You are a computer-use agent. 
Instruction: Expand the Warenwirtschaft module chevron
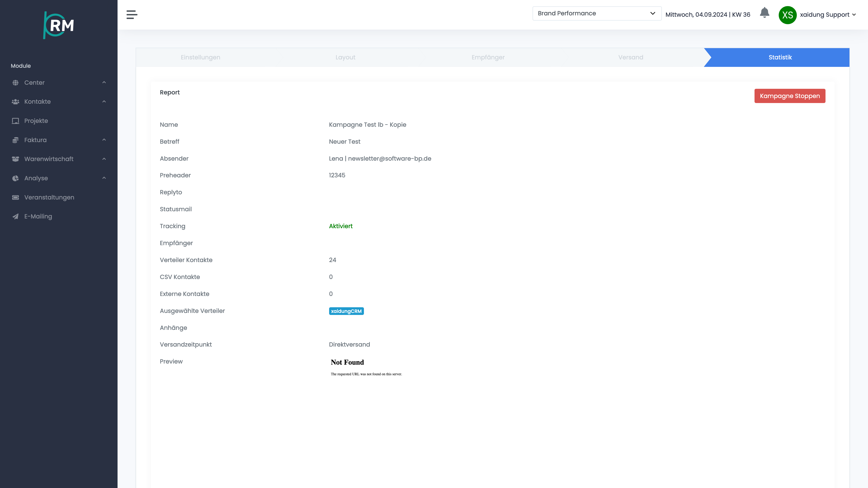coord(104,159)
